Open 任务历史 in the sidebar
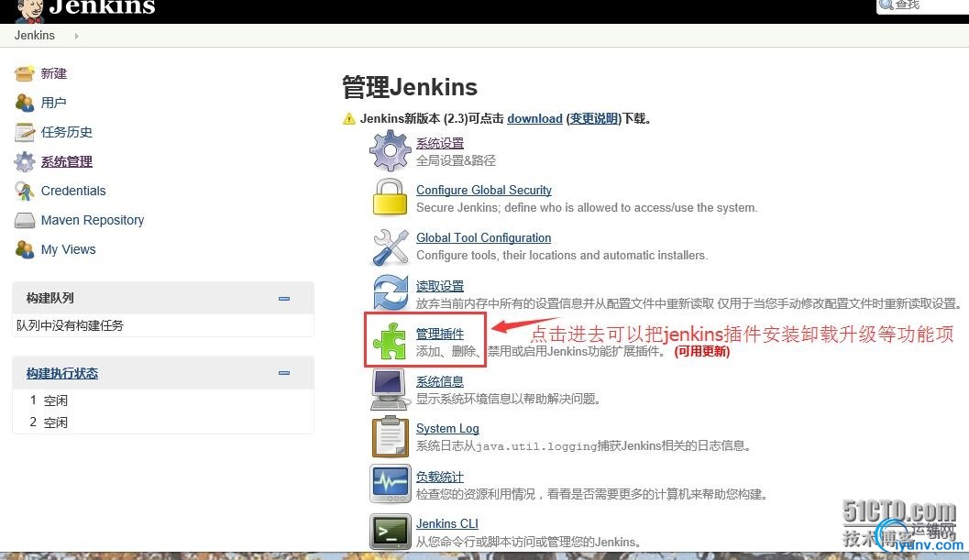The height and width of the screenshot is (560, 969). (67, 132)
